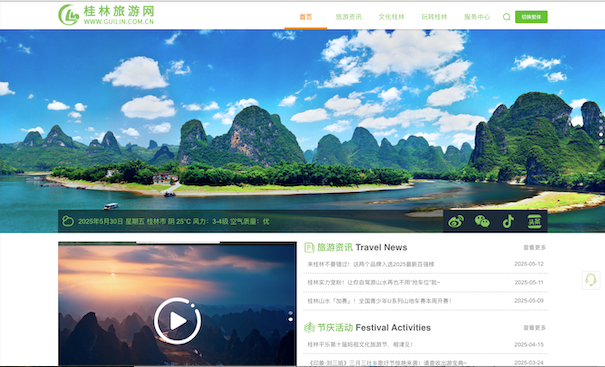
Task: Click the green 切换繁体 button
Action: point(531,17)
